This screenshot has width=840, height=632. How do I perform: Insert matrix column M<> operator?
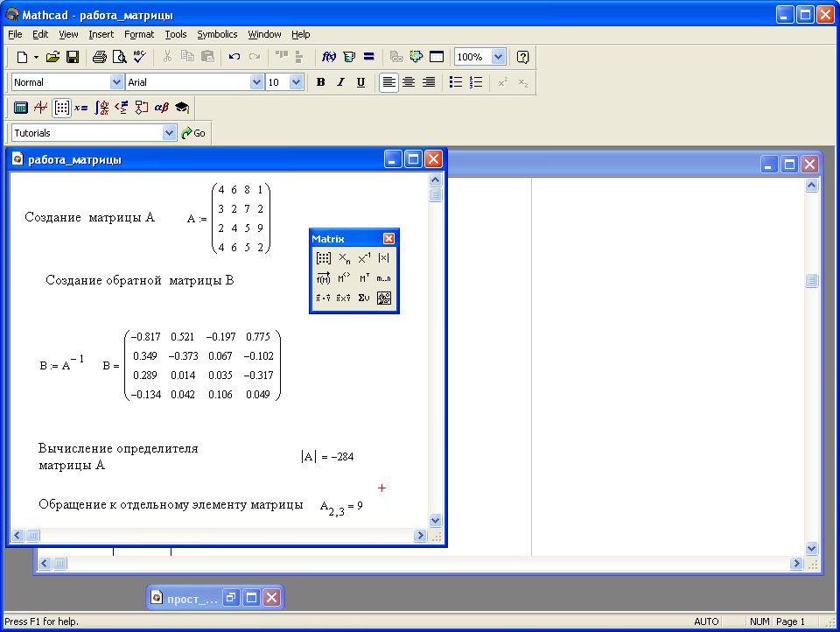tap(344, 278)
